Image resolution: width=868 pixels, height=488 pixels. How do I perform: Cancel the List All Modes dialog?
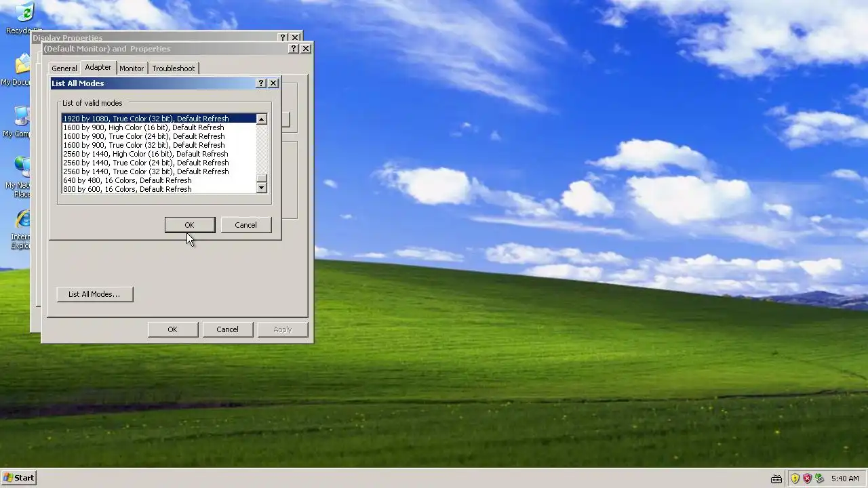[245, 225]
